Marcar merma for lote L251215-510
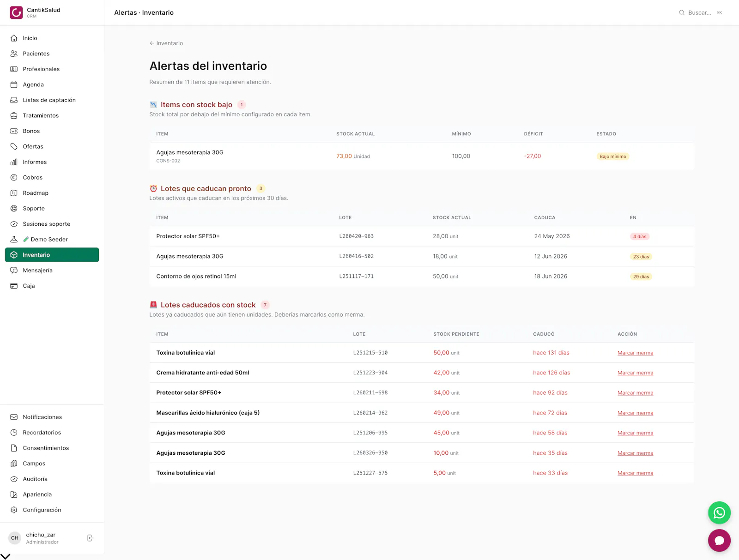The height and width of the screenshot is (560, 739). coord(635,353)
